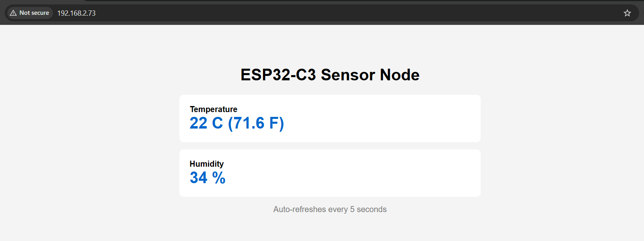This screenshot has height=241, width=644.
Task: Click the Auto-refreshes footer text
Action: (x=300, y=209)
